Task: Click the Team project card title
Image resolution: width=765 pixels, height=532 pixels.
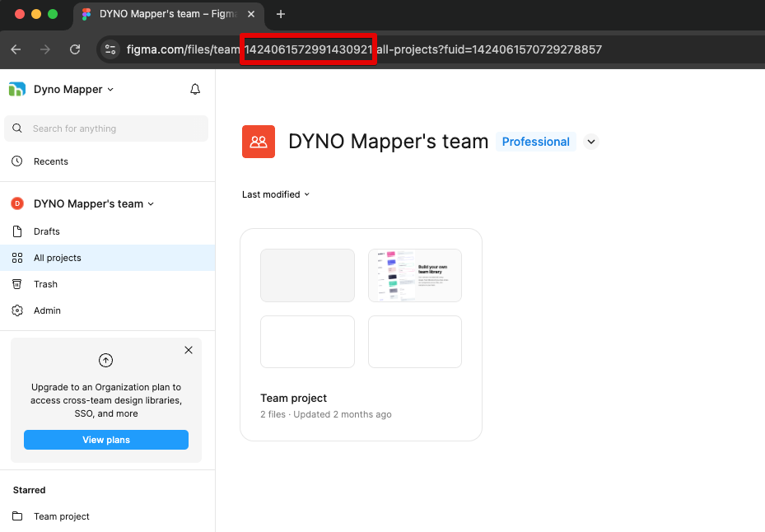Action: [294, 399]
